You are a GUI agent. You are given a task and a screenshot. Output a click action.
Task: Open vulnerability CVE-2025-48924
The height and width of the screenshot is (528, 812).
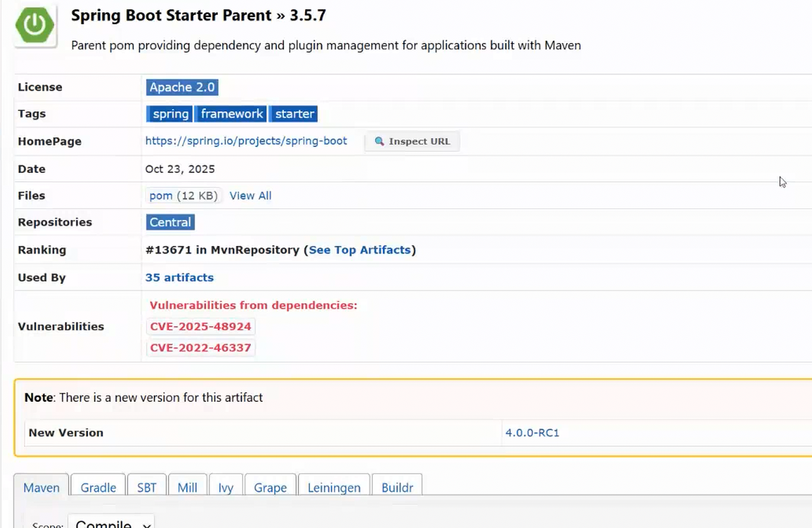click(x=201, y=327)
